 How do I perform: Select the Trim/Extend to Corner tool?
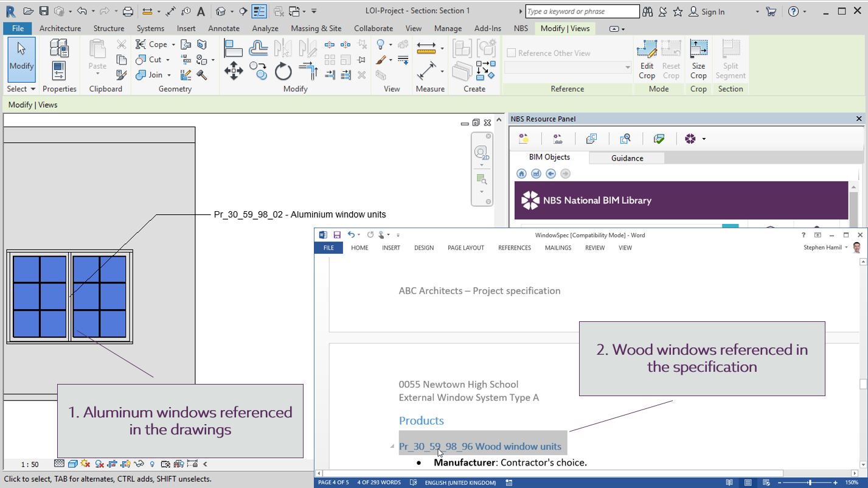point(308,71)
